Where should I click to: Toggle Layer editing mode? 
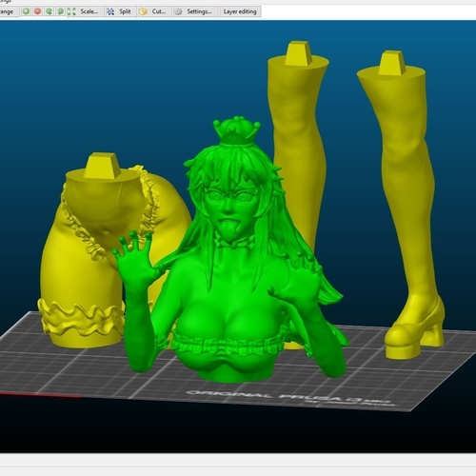(x=240, y=11)
